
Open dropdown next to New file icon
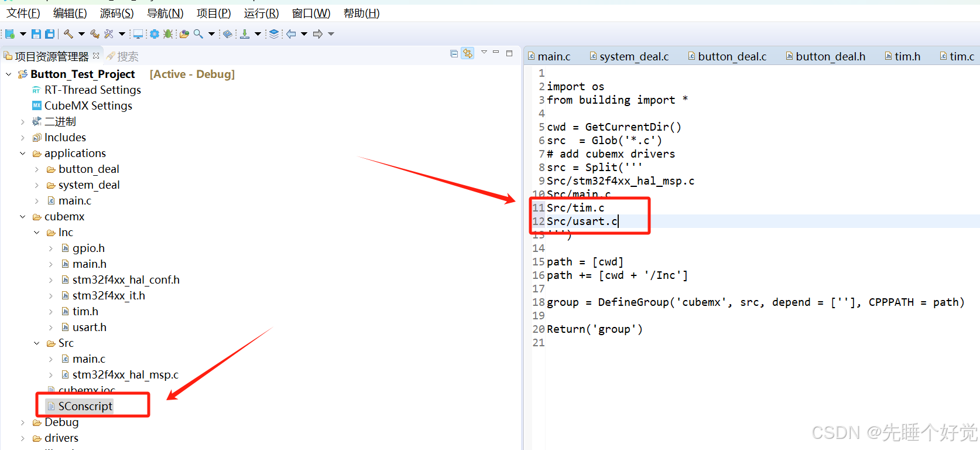pyautogui.click(x=23, y=34)
